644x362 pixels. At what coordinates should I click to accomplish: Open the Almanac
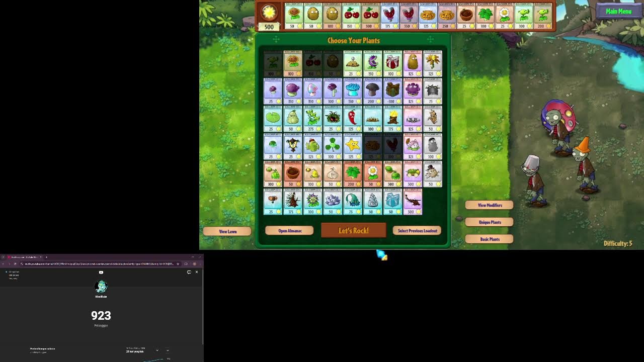pyautogui.click(x=290, y=231)
